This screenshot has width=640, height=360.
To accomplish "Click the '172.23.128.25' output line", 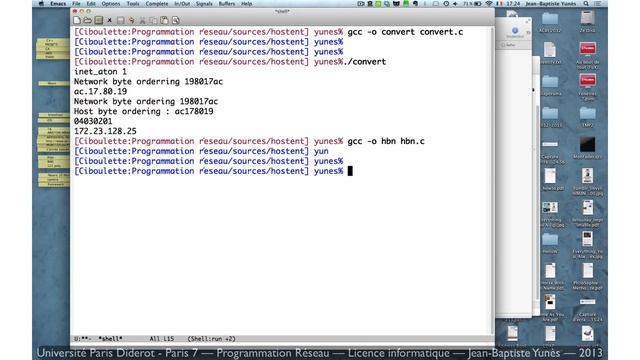I will pos(105,131).
